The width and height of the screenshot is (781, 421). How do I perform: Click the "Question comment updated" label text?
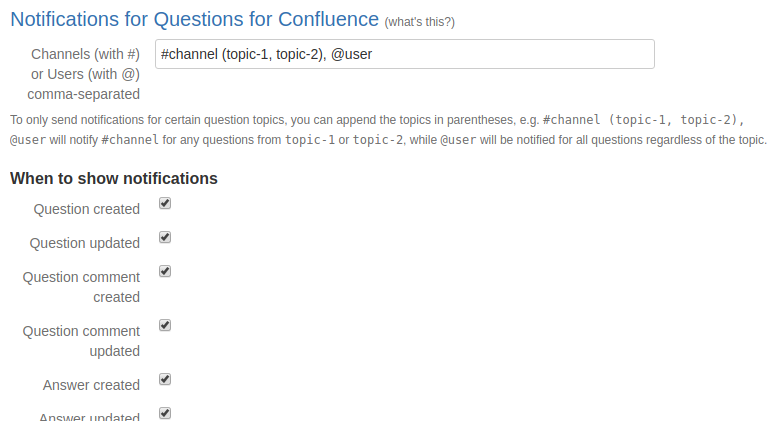[81, 341]
